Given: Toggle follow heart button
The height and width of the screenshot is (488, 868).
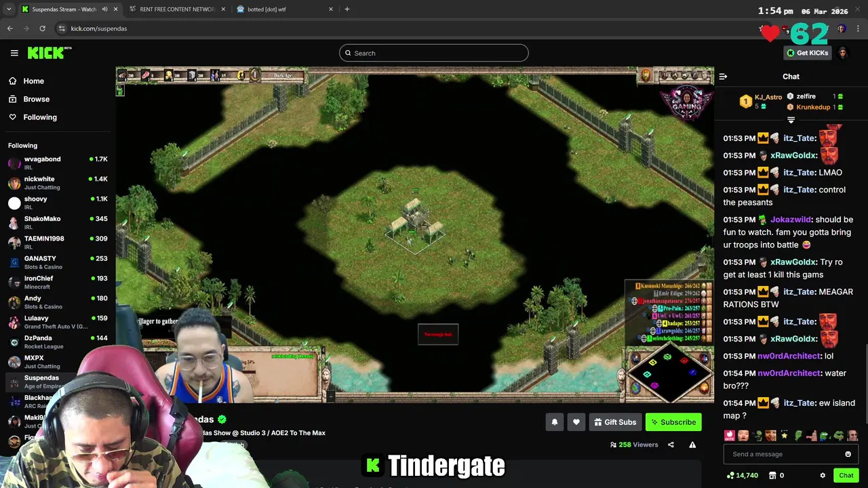Looking at the screenshot, I should tap(576, 422).
